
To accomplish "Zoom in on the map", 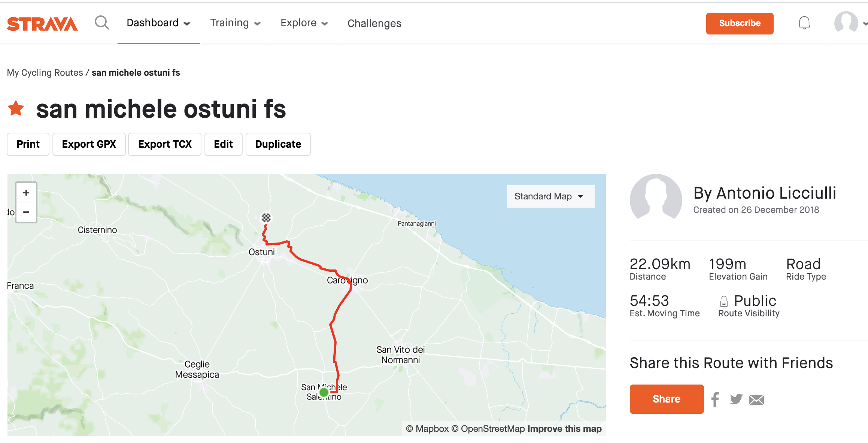I will pos(26,193).
